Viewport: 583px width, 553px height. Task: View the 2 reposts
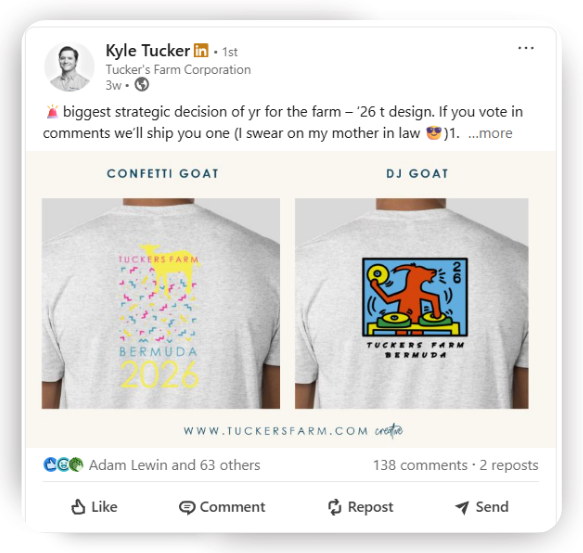[509, 465]
